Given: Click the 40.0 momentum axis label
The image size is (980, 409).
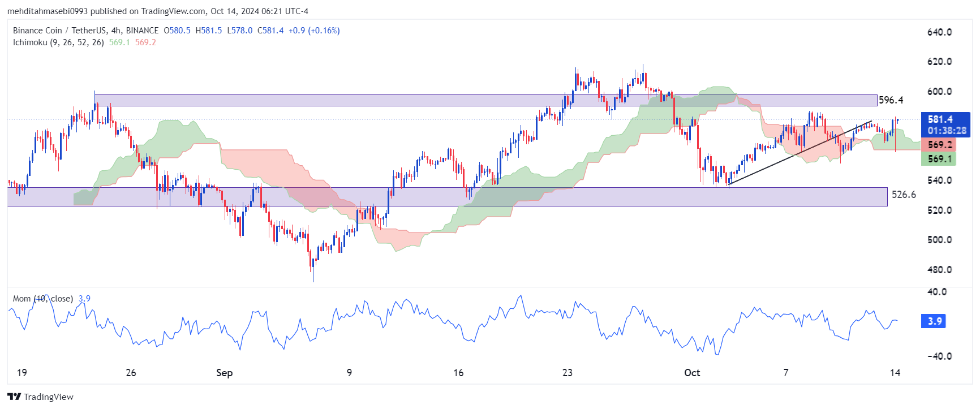Looking at the screenshot, I should pyautogui.click(x=937, y=292).
